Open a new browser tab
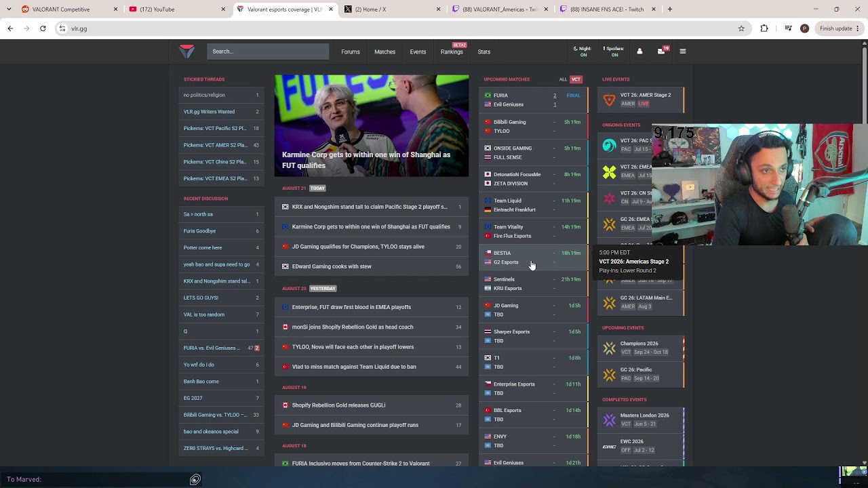The width and height of the screenshot is (868, 488). point(670,9)
